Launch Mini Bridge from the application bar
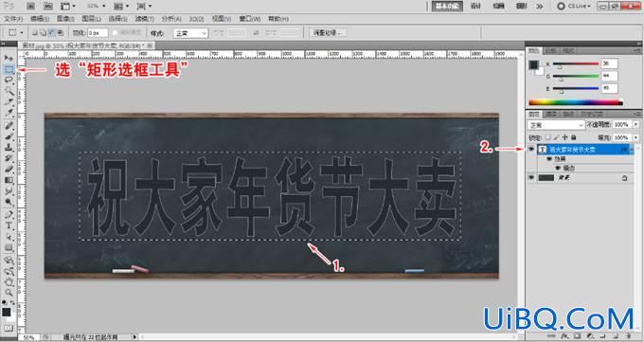The width and height of the screenshot is (644, 342). (47, 7)
